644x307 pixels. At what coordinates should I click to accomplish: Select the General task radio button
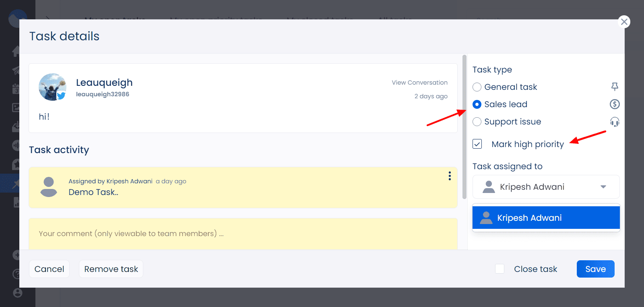tap(477, 87)
